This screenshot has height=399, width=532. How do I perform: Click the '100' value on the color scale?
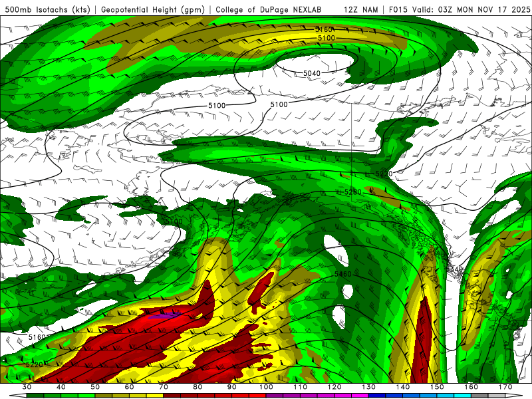267,387
